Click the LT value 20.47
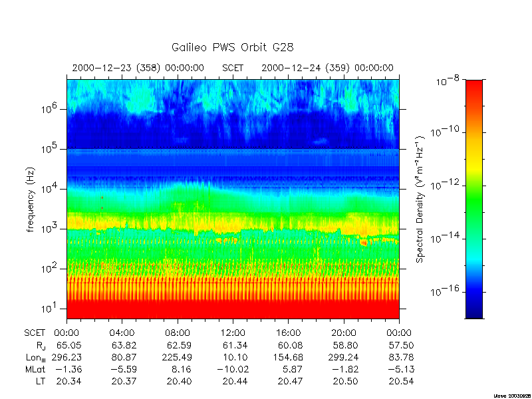 pos(290,381)
